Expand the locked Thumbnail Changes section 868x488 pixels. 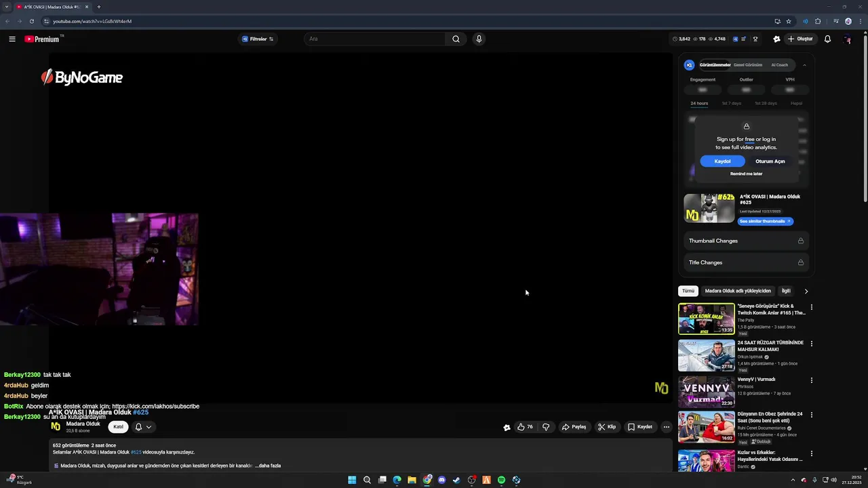746,241
